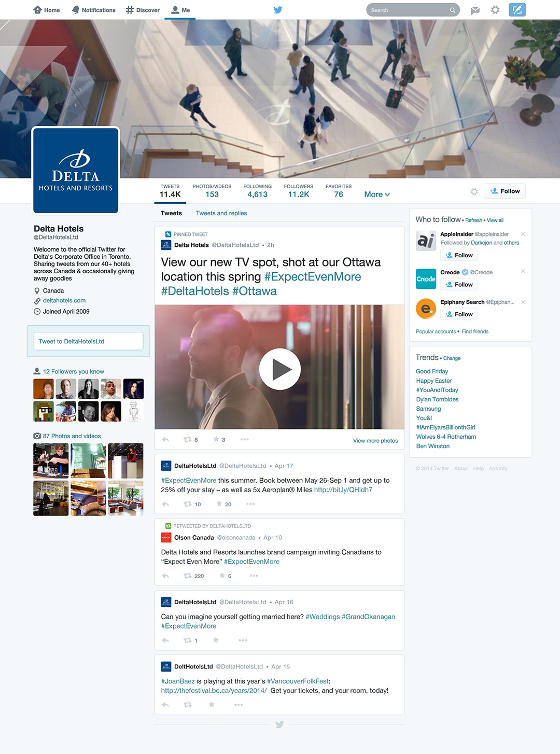Image resolution: width=560 pixels, height=754 pixels.
Task: Open the Good Friday trend
Action: pos(432,371)
